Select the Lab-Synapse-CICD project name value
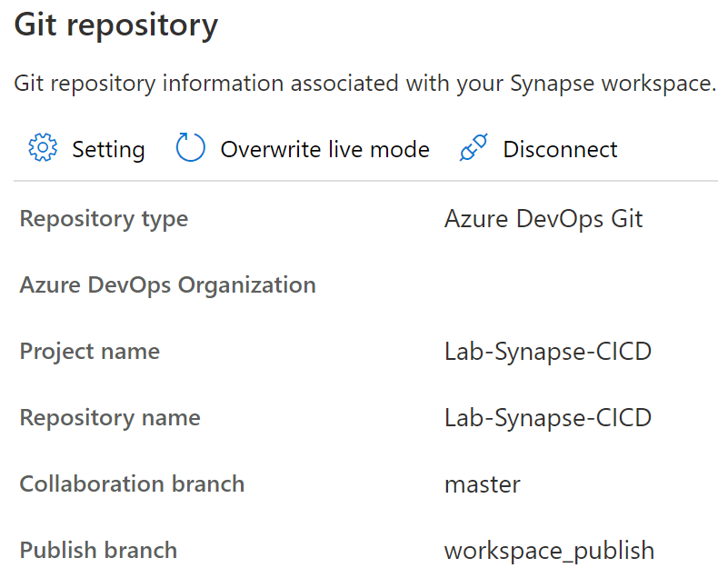This screenshot has width=718, height=588. pos(547,352)
